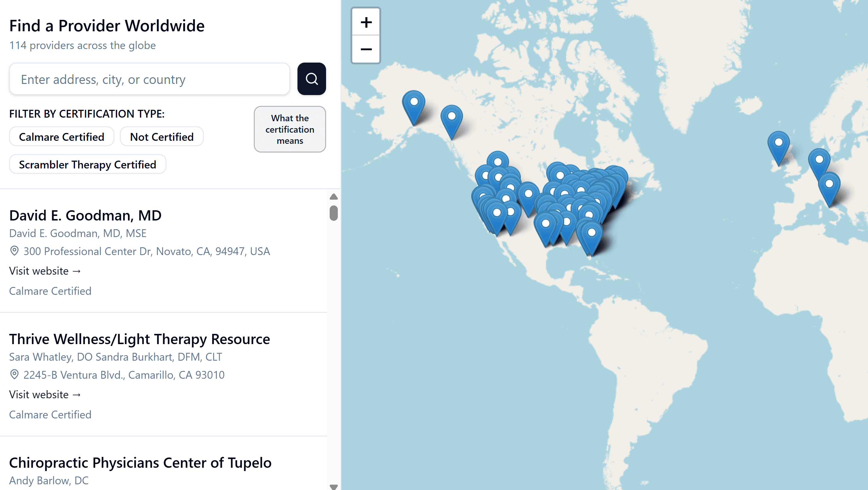Click the provider list scrollbar thumb
Viewport: 868px width, 490px height.
pyautogui.click(x=334, y=213)
